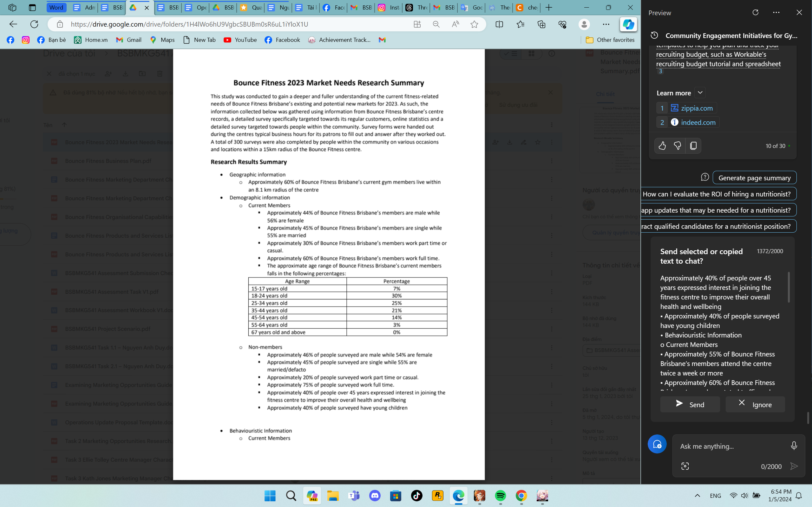This screenshot has height=507, width=812.
Task: Delete the selected file using the trash icon
Action: (x=160, y=74)
